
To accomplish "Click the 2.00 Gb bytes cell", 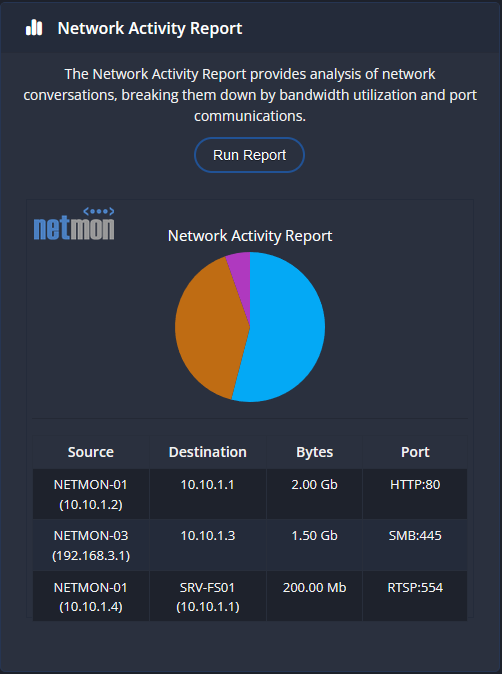I will (315, 494).
